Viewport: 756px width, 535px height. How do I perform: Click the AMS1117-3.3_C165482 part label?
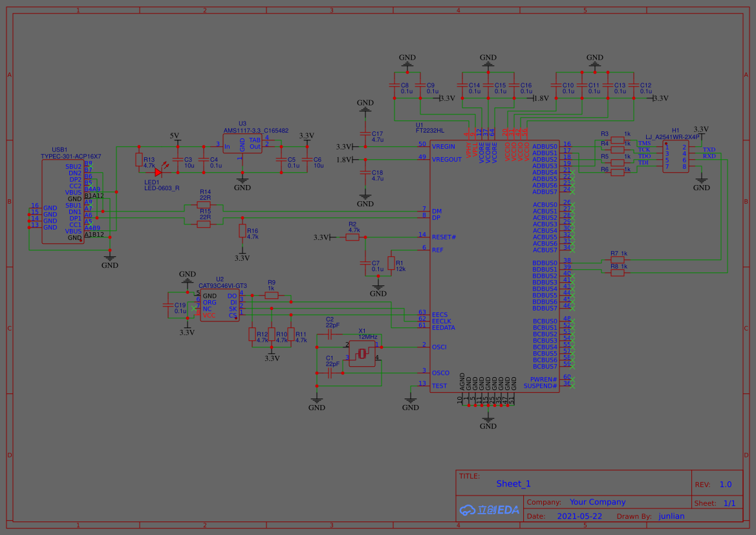[256, 131]
